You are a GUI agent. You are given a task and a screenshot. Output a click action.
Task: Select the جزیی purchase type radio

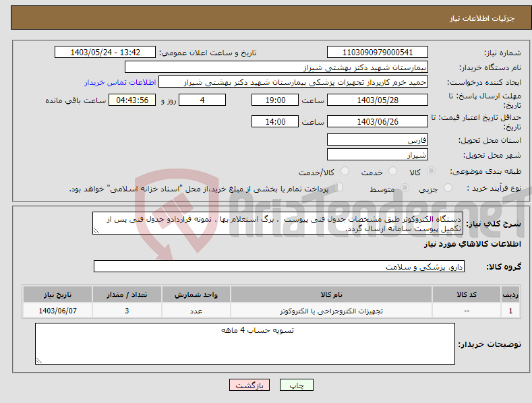tap(448, 187)
